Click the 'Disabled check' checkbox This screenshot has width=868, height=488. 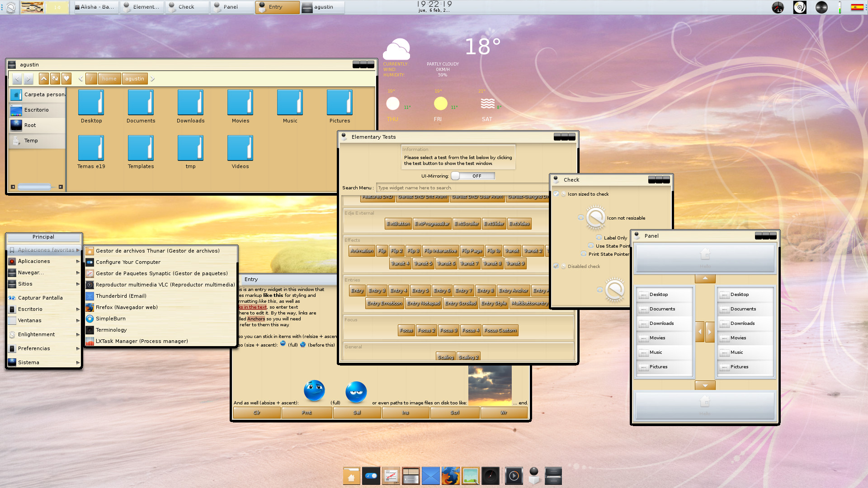[557, 266]
